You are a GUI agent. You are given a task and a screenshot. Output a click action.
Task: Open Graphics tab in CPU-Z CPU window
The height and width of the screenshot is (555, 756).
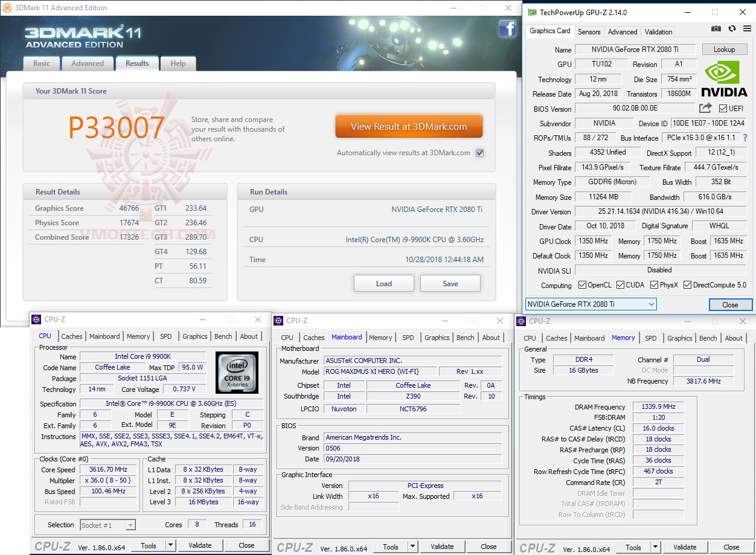point(195,336)
